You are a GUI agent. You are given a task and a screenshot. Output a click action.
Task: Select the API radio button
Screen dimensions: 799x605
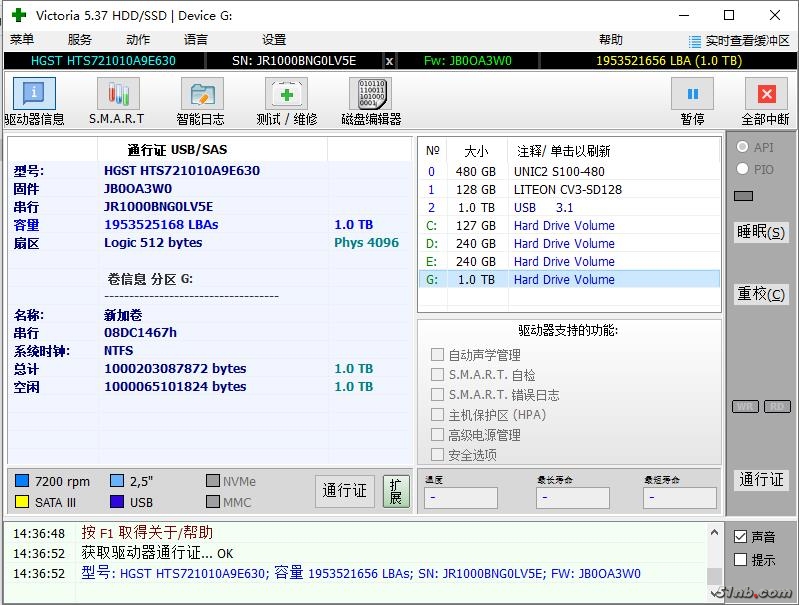[743, 147]
